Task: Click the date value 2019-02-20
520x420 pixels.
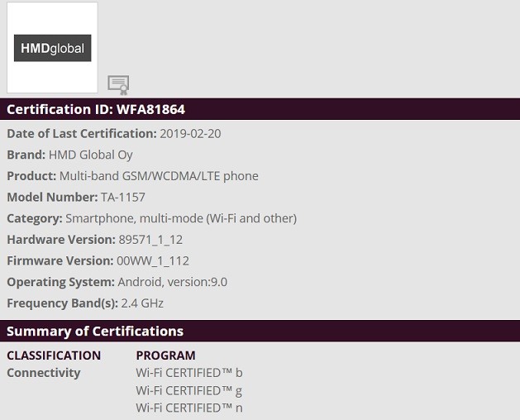Action: click(190, 134)
